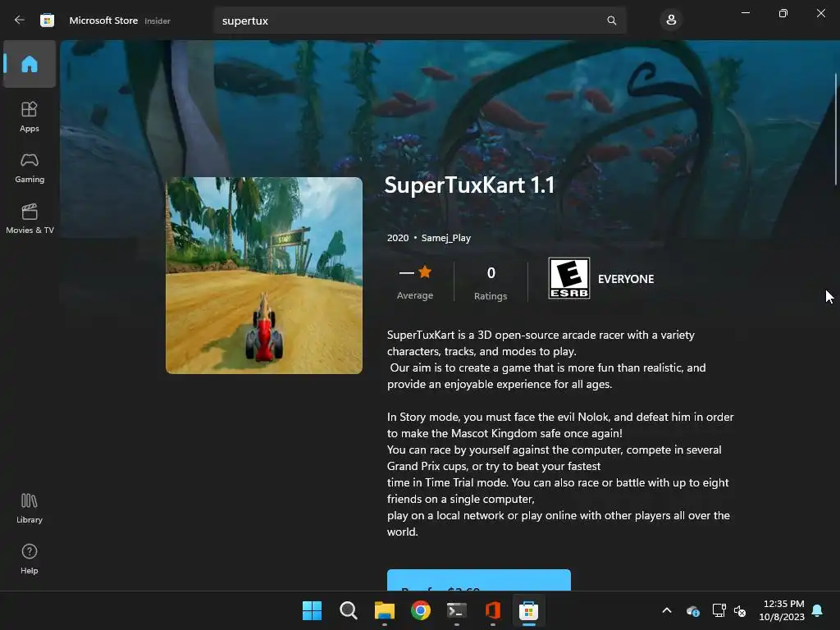Screen dimensions: 840x630
Task: Click the 2020 release year text
Action: pyautogui.click(x=398, y=238)
